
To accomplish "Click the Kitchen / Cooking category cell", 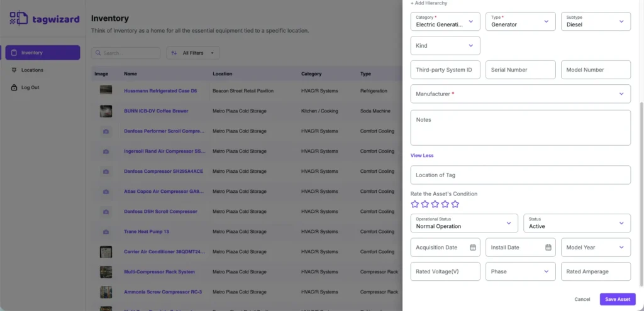I will point(319,111).
